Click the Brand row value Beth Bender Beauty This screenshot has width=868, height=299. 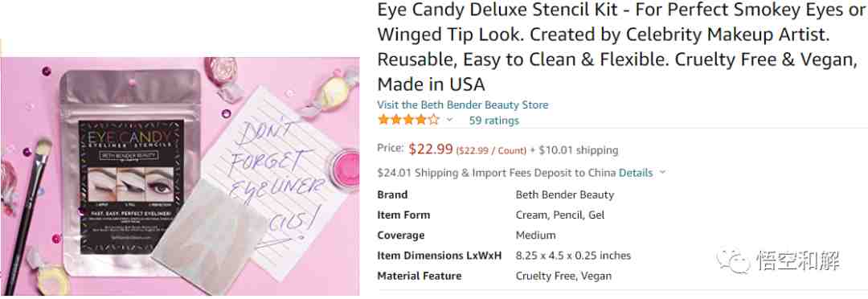point(565,195)
